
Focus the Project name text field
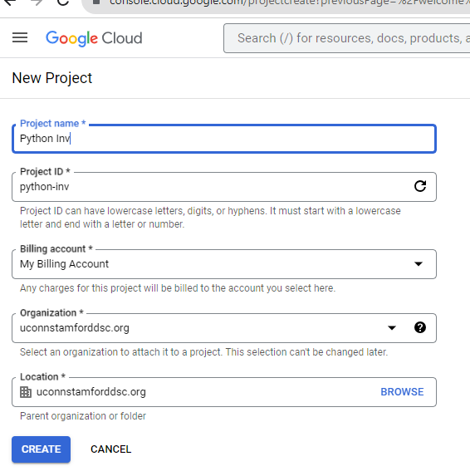click(x=224, y=139)
